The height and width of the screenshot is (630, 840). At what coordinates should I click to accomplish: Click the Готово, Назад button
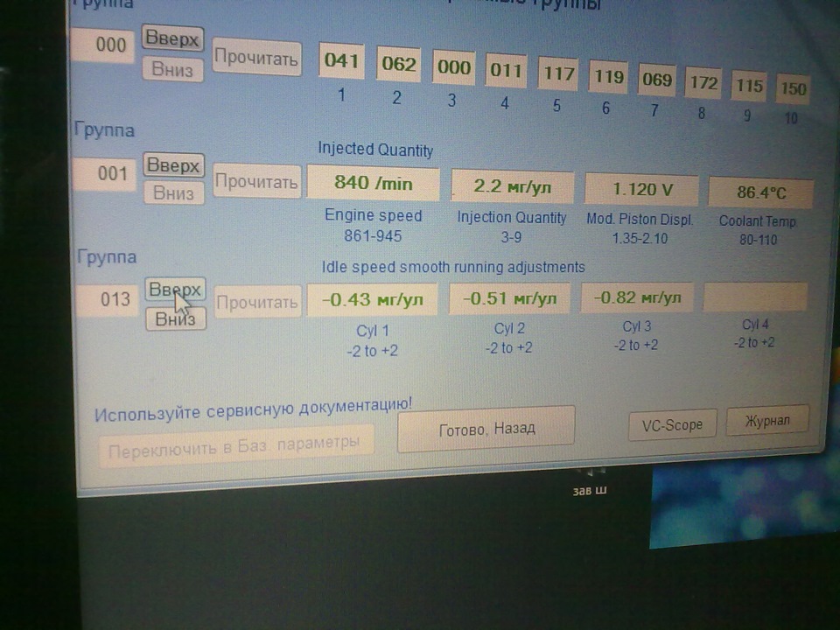[x=486, y=429]
